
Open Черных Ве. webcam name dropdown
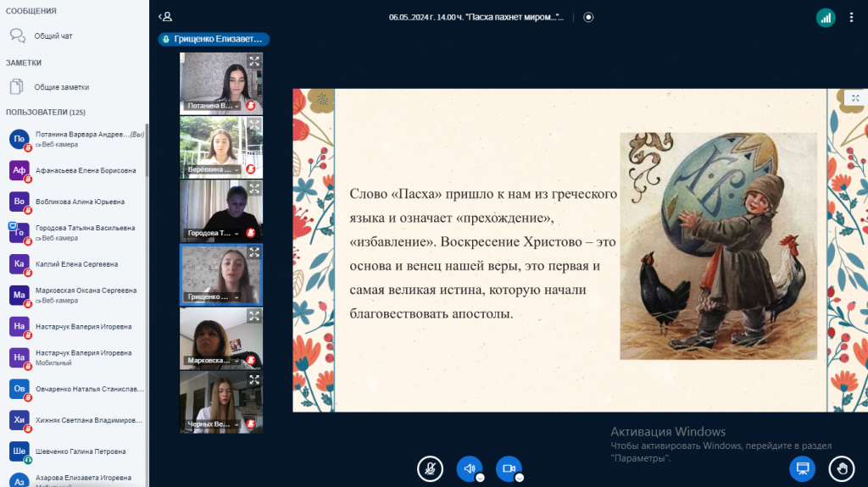213,424
